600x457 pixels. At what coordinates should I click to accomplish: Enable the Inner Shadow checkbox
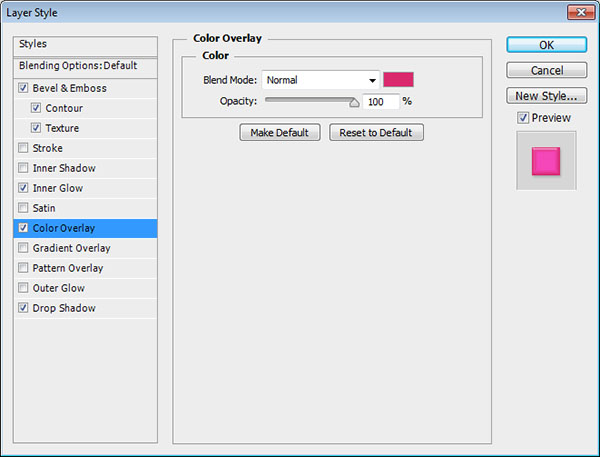point(23,168)
